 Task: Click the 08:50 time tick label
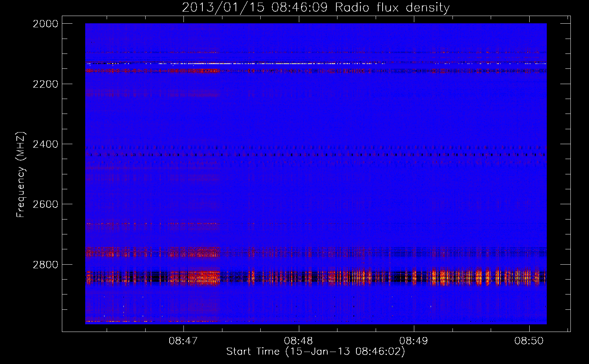pos(529,341)
